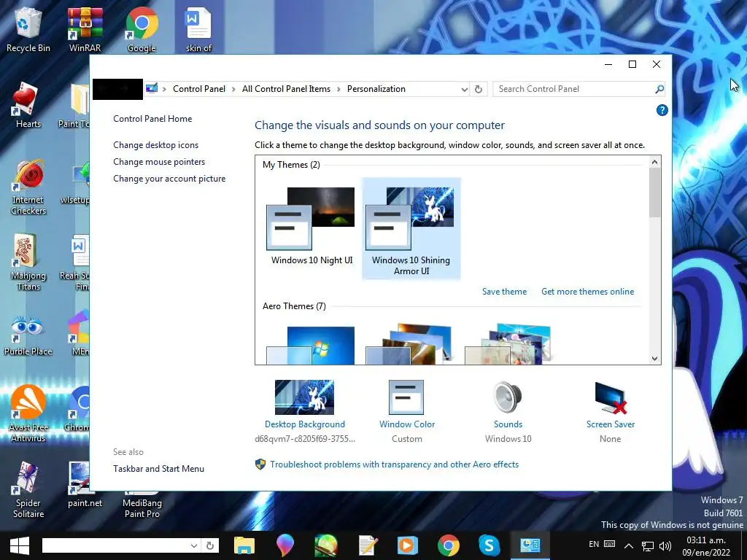Select the WinRAR desktop icon
Image resolution: width=747 pixels, height=560 pixels.
(x=85, y=29)
